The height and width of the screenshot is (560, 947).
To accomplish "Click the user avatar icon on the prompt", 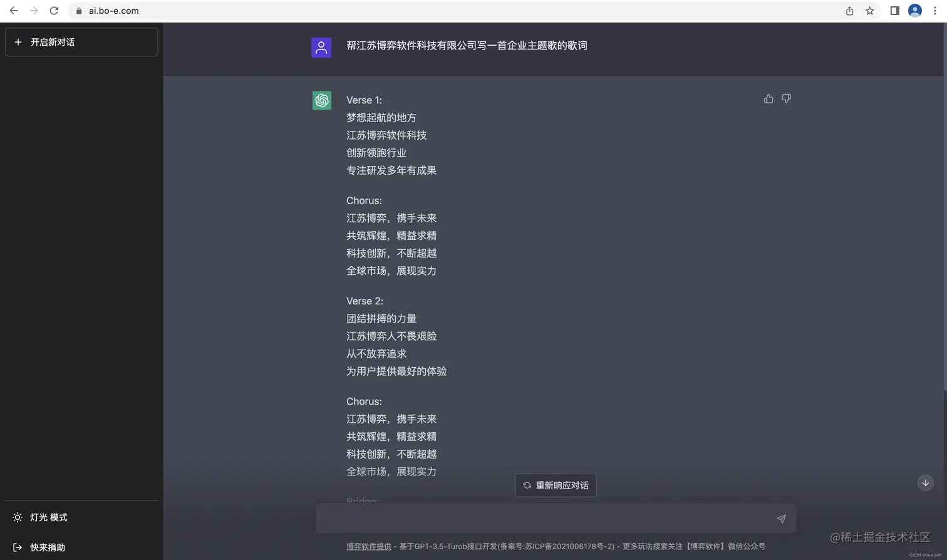I will click(321, 48).
